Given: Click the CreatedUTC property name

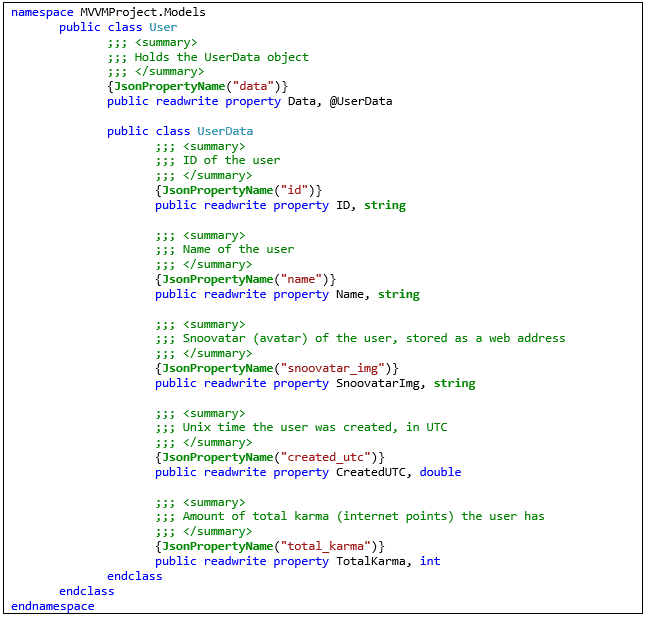Looking at the screenshot, I should (371, 472).
